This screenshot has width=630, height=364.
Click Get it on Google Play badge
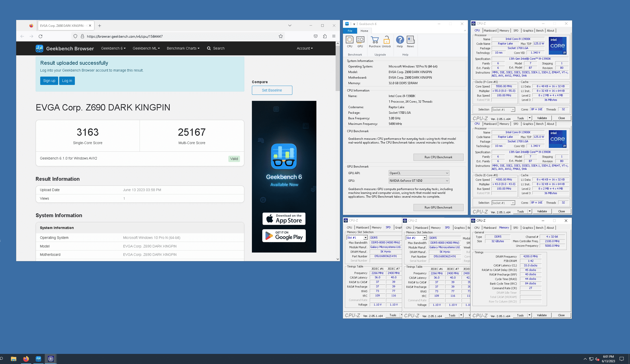284,236
